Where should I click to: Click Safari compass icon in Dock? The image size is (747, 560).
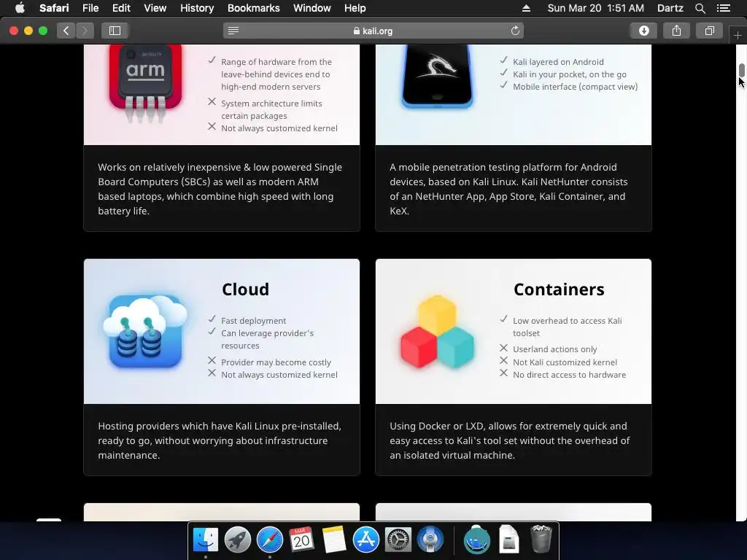pos(270,540)
